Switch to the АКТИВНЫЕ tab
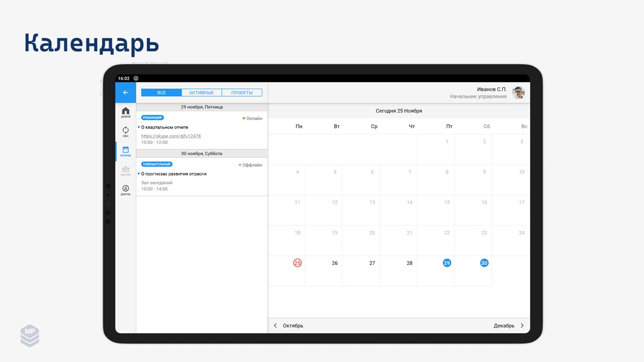Screen dimensions: 644x362 pos(201,93)
